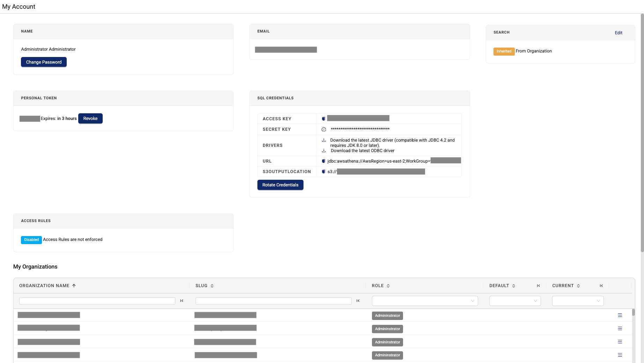Viewport: 644px width, 363px height.
Task: Sort by Organization Name arrow
Action: click(x=74, y=286)
